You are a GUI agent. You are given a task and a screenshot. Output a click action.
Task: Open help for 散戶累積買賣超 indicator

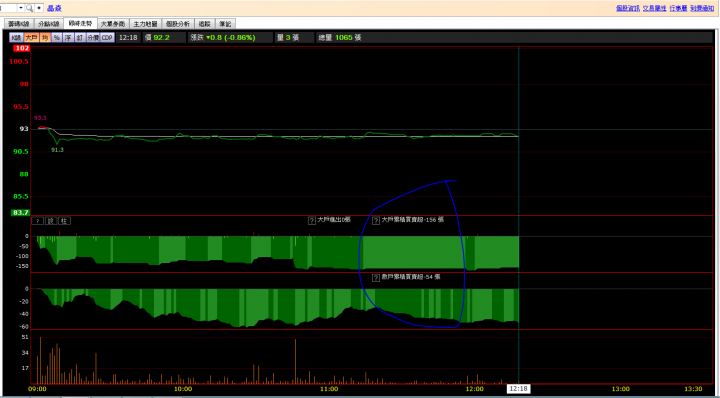pos(376,278)
